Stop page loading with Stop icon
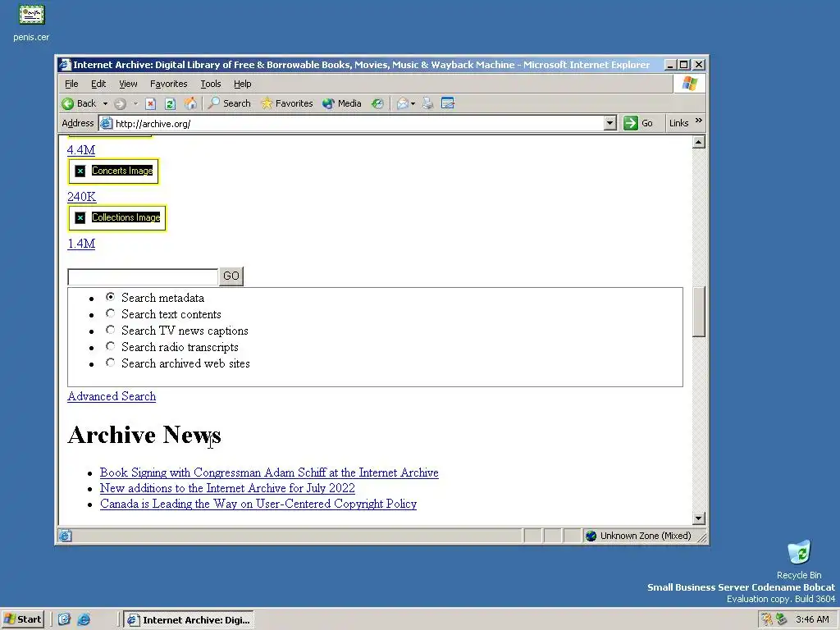 [x=151, y=103]
